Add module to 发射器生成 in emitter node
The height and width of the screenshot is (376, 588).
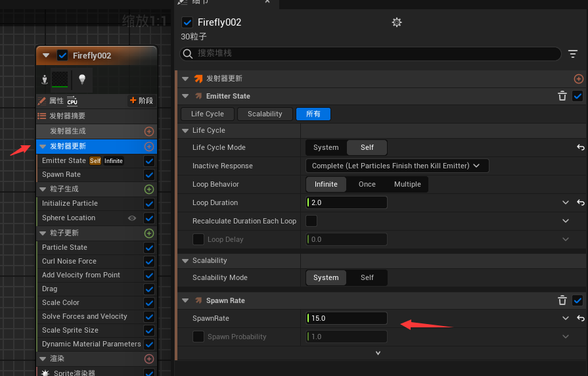pos(149,131)
